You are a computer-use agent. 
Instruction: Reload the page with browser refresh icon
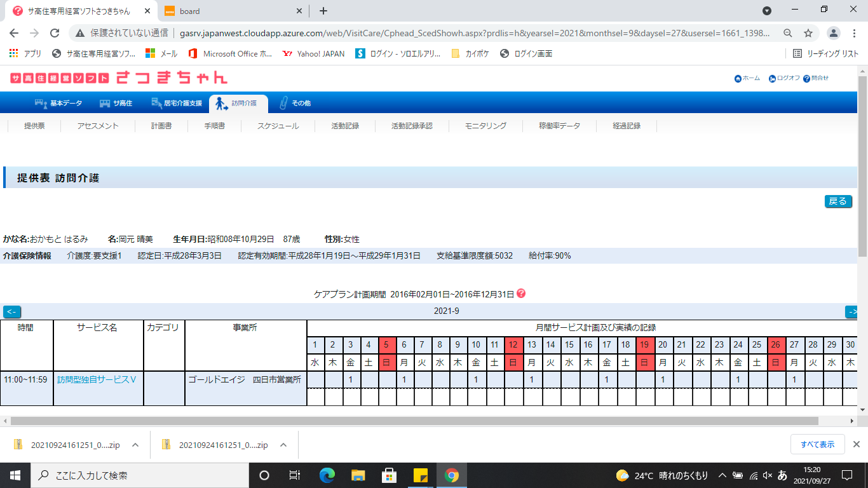pos(55,33)
